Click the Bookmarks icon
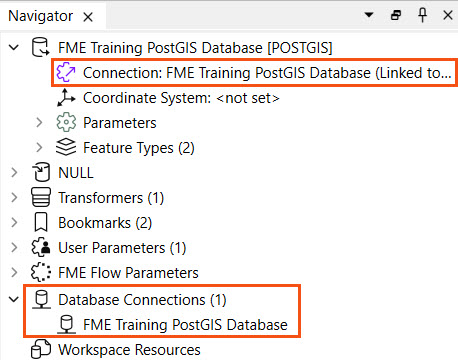 41,223
